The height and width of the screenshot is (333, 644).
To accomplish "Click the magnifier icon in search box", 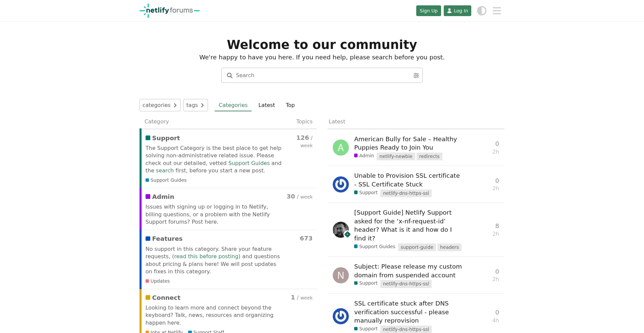I will [x=230, y=75].
